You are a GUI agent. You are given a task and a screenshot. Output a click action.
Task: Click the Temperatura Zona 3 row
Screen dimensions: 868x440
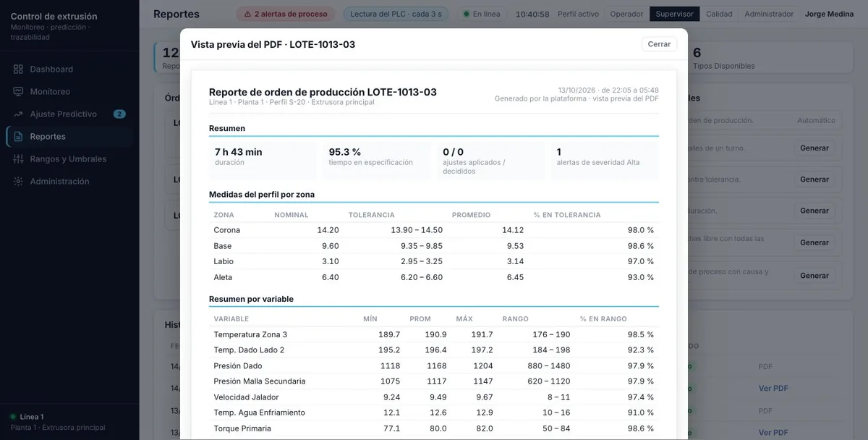(434, 334)
